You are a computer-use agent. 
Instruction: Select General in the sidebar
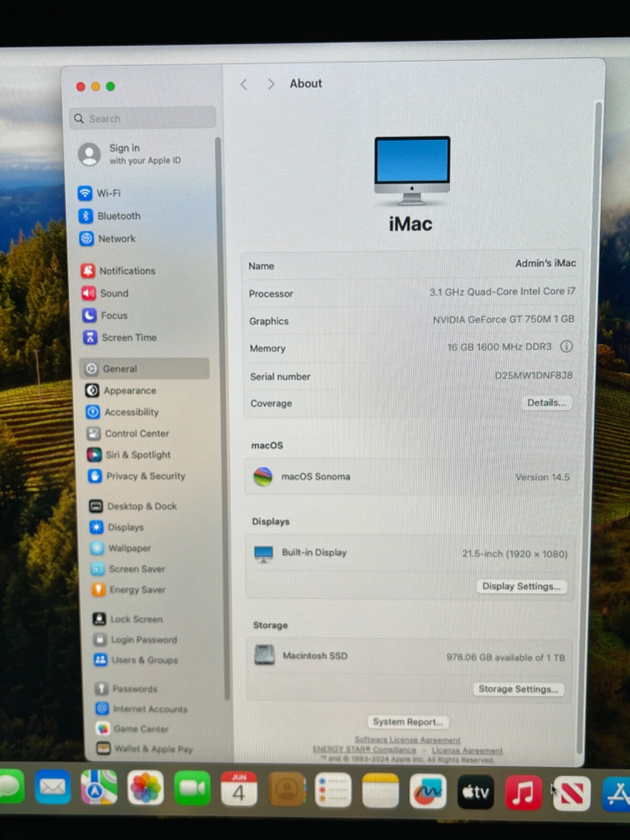(144, 369)
